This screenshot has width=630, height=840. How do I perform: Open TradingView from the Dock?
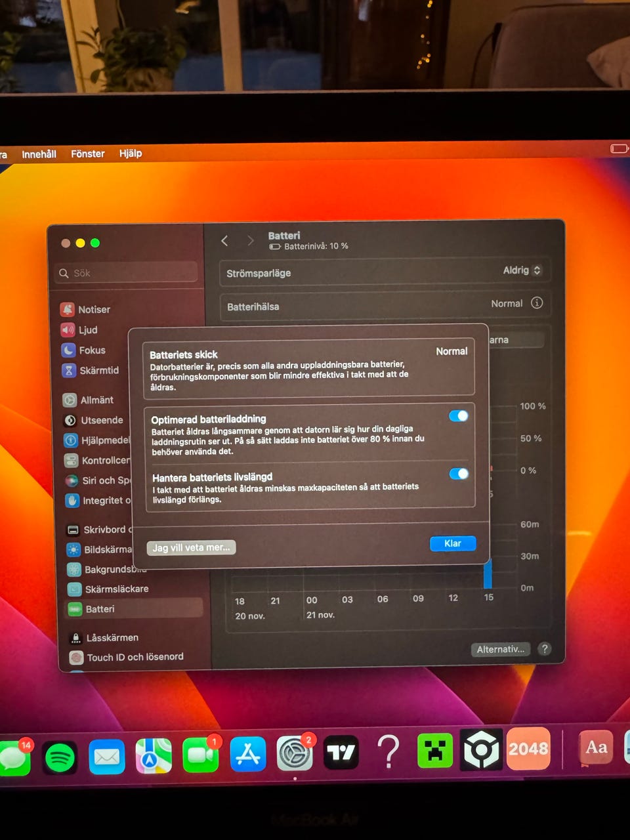pyautogui.click(x=341, y=753)
